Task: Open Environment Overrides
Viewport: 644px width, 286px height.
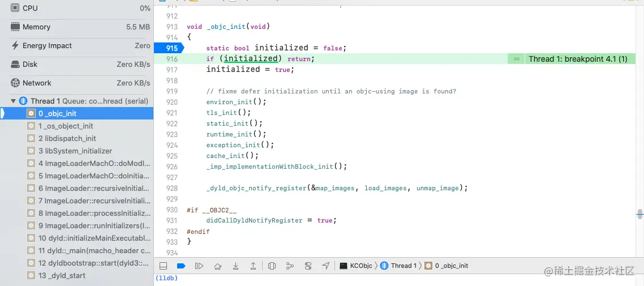Action: [x=308, y=266]
